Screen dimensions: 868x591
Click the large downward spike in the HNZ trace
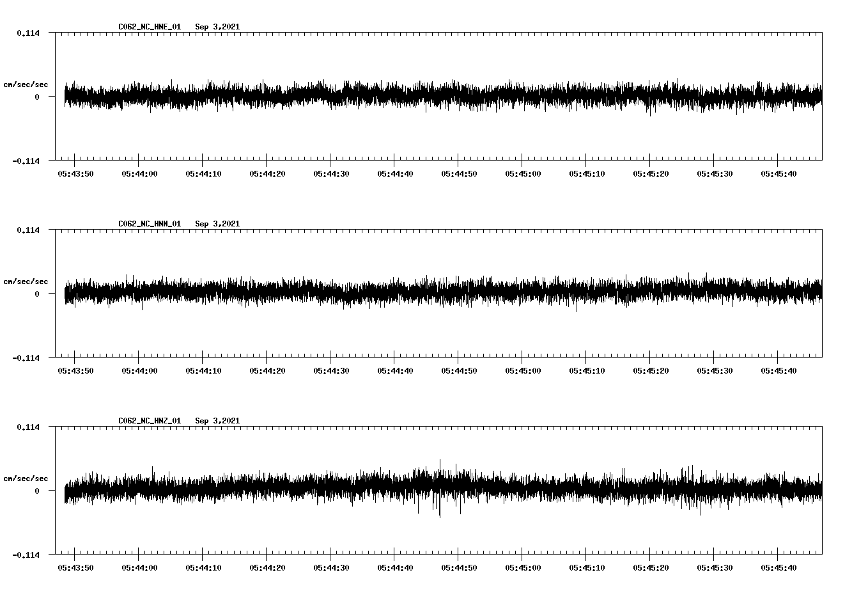point(440,508)
